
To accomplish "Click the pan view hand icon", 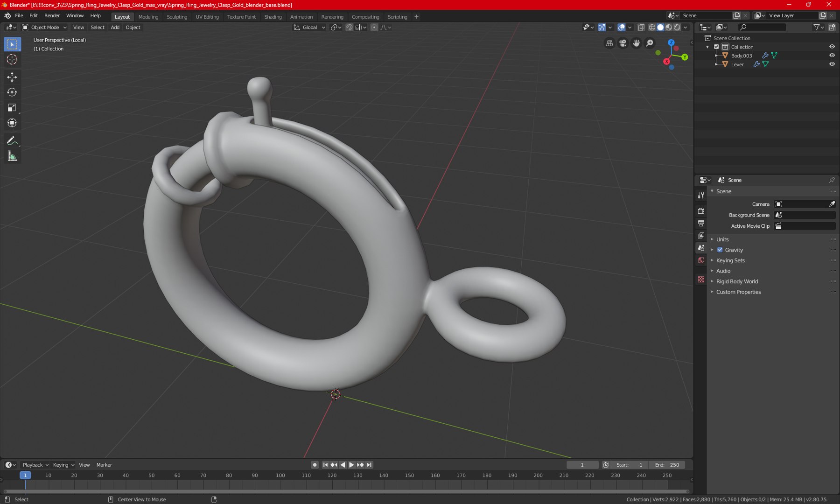I will (637, 43).
